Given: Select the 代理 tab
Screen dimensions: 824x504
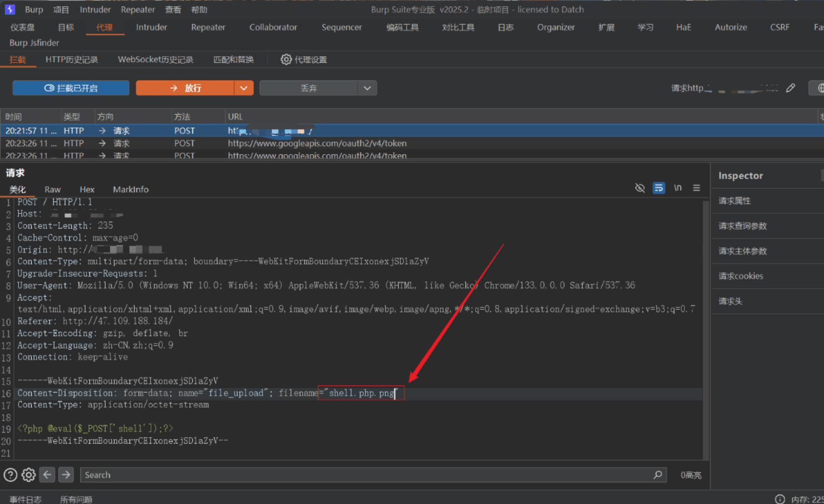Looking at the screenshot, I should pos(104,27).
